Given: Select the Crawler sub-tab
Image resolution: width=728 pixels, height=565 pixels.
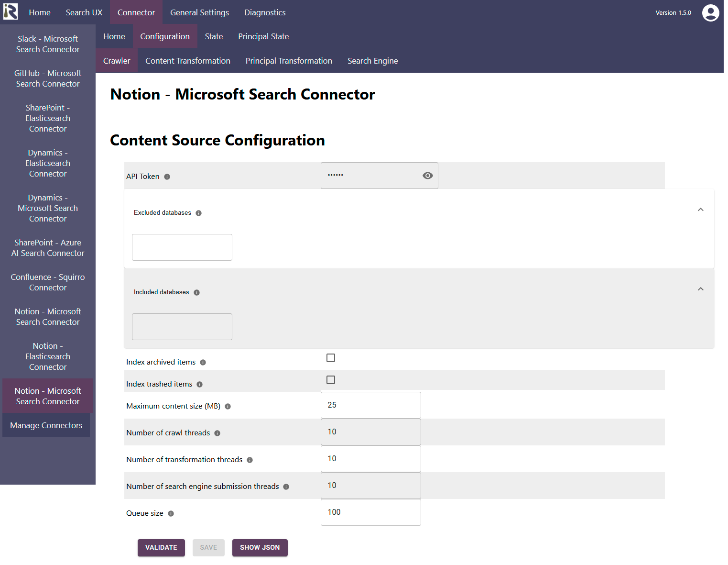Looking at the screenshot, I should (x=117, y=61).
